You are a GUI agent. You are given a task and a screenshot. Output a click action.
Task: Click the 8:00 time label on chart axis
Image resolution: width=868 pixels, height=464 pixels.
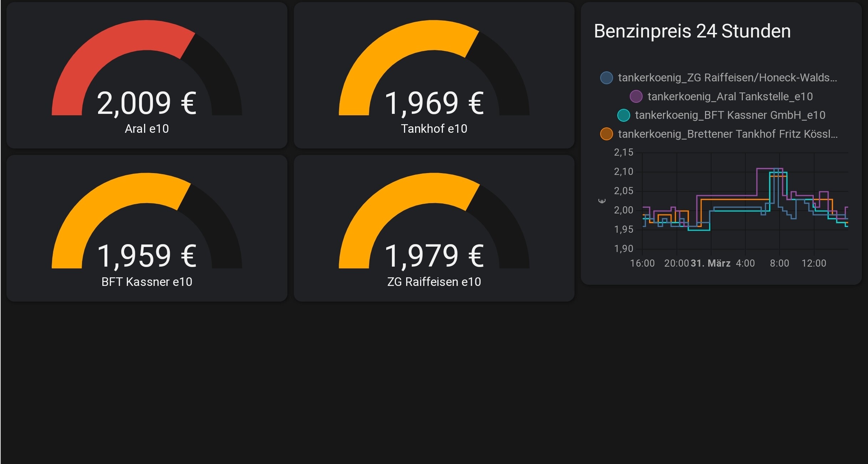(x=779, y=263)
